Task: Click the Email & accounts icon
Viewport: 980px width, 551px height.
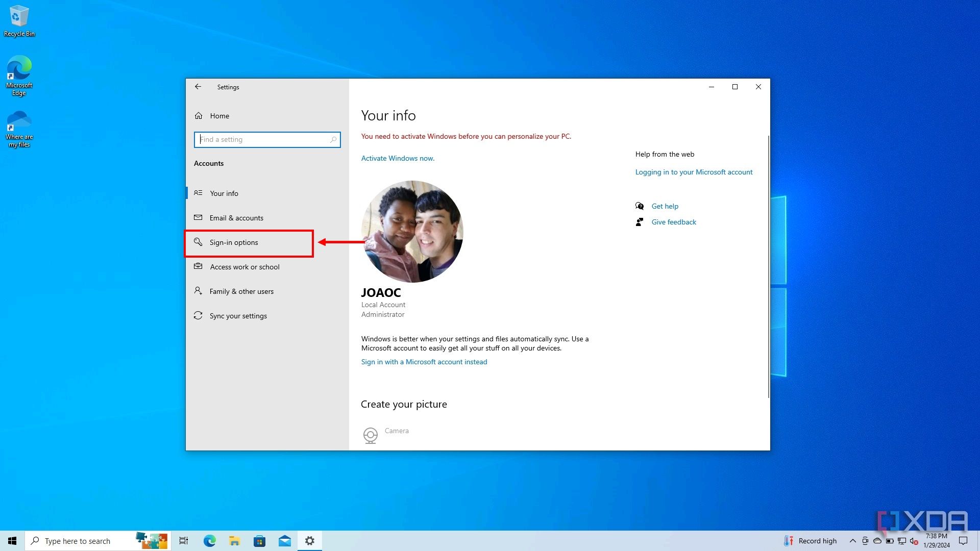Action: 198,217
